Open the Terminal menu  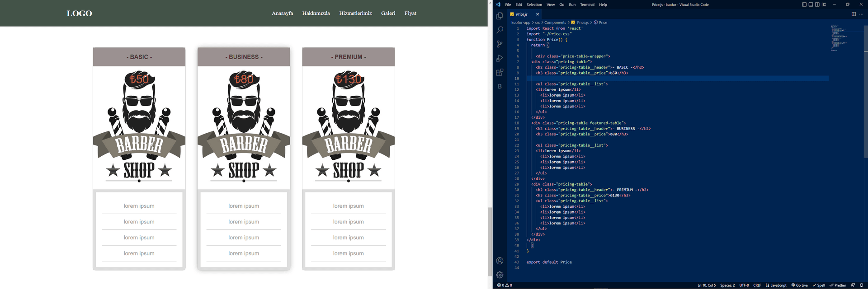[587, 5]
